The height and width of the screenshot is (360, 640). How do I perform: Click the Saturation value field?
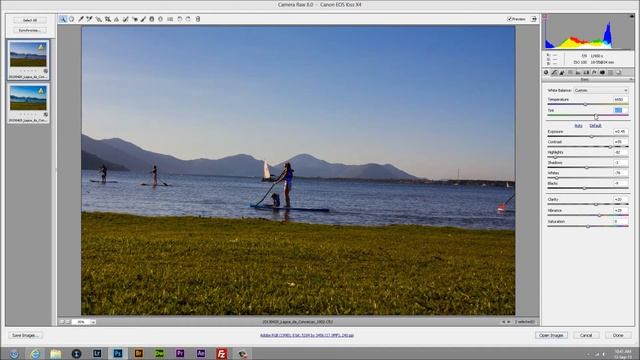[x=620, y=222]
